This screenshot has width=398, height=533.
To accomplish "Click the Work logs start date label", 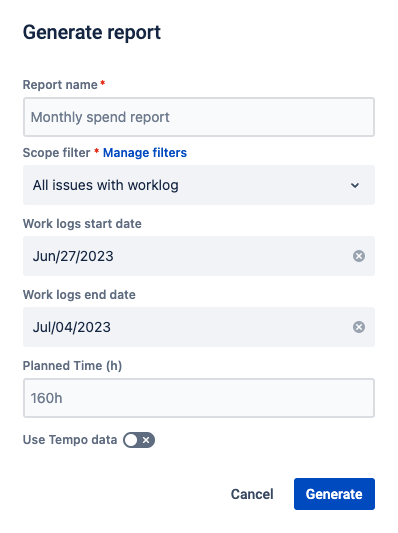I will pos(82,224).
